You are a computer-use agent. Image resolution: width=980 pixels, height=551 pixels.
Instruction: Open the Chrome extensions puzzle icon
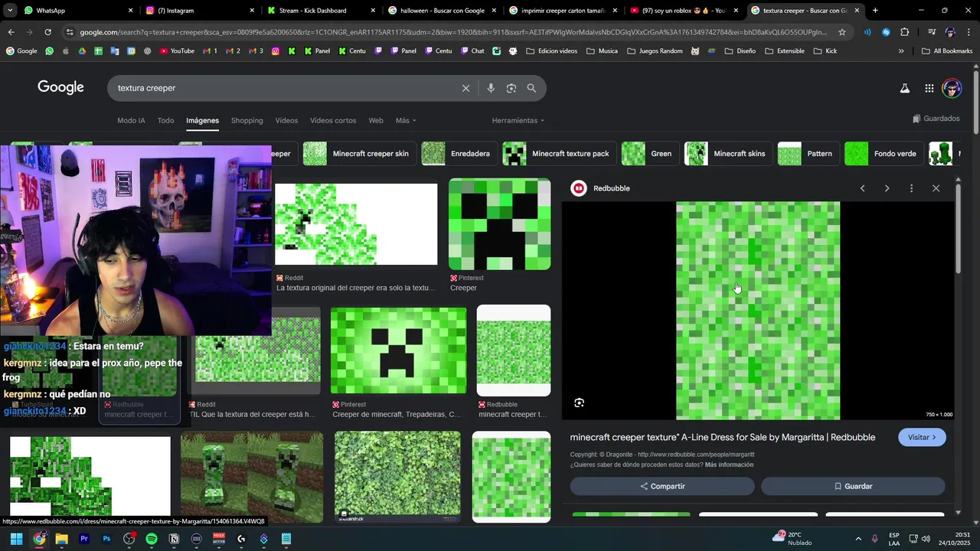click(x=904, y=32)
